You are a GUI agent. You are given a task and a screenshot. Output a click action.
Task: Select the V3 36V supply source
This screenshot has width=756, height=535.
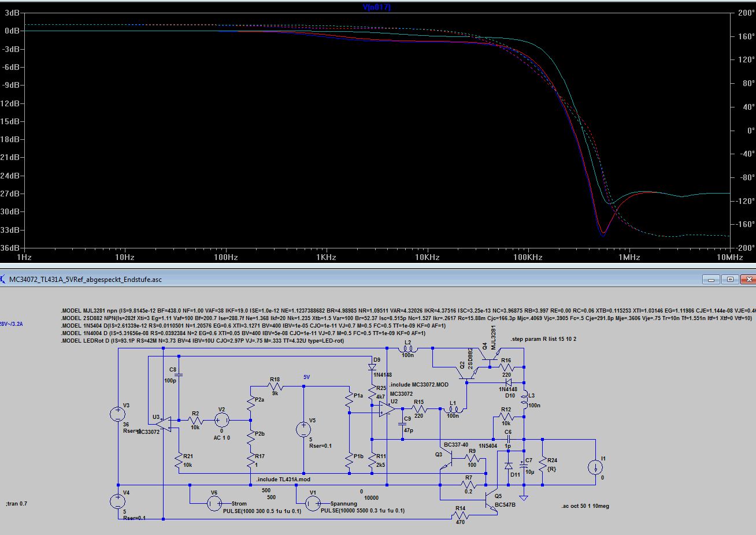coord(118,414)
